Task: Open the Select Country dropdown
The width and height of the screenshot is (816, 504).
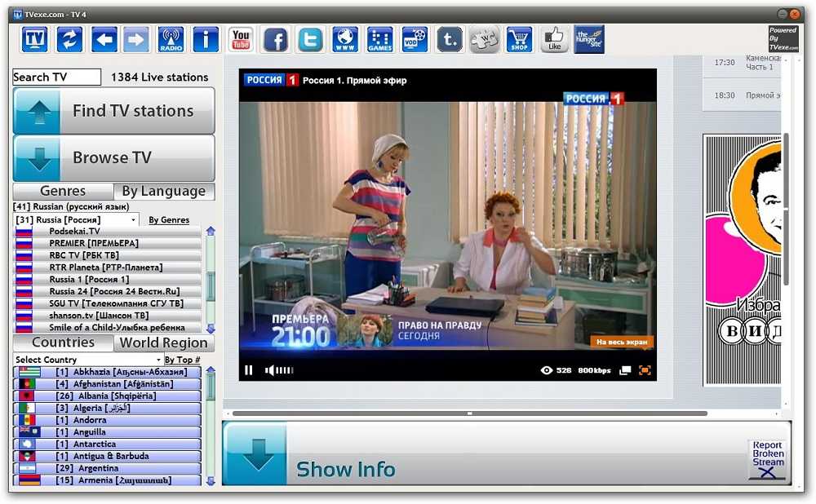Action: [x=88, y=360]
